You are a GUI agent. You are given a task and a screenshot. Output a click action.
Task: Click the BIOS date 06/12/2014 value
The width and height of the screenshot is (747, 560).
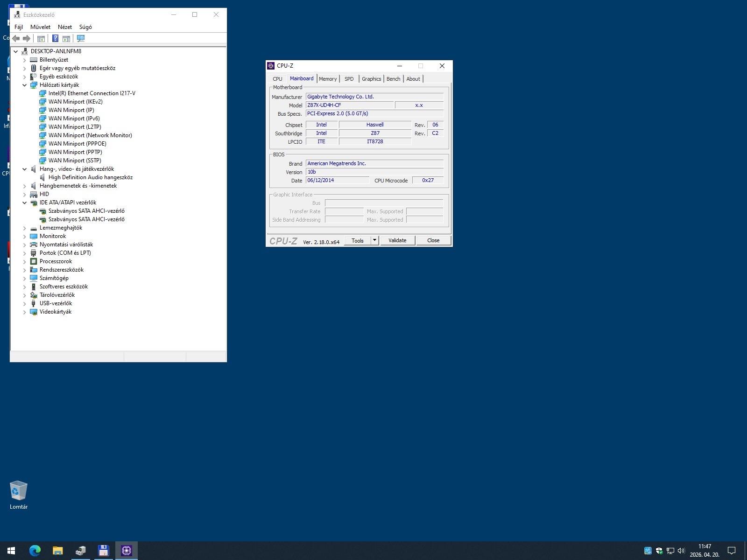(x=338, y=181)
